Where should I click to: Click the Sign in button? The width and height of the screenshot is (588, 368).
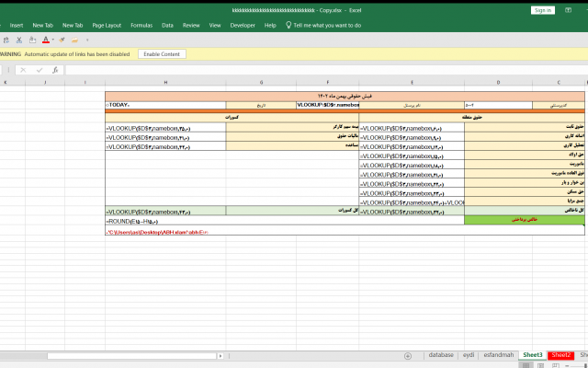543,10
